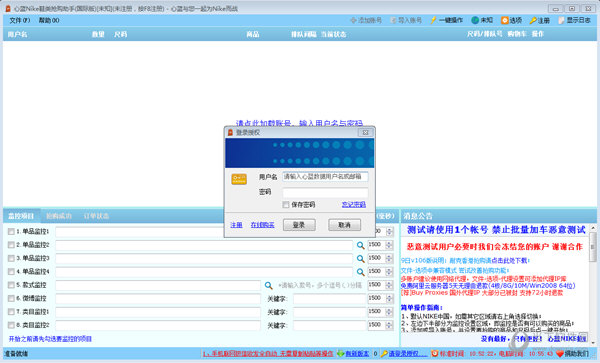The height and width of the screenshot is (363, 600).
Task: Click the 用户名 input field in login dialog
Action: coord(325,177)
